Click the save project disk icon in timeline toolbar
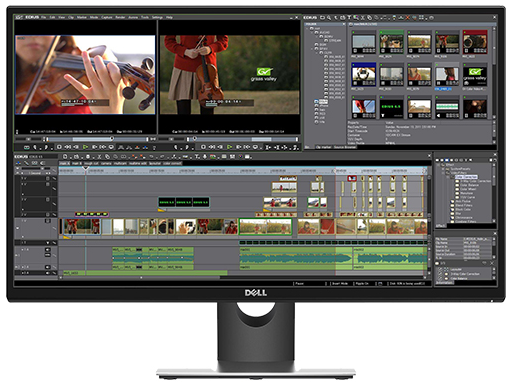This screenshot has width=531, height=387. [x=88, y=157]
